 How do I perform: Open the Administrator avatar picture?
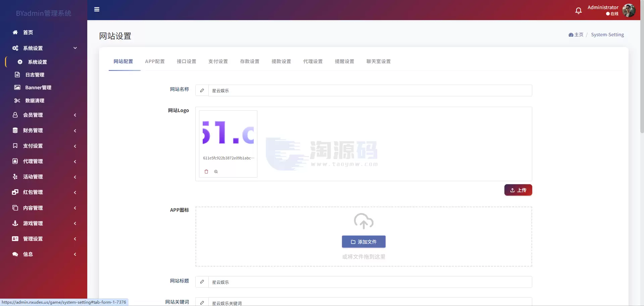tap(629, 10)
